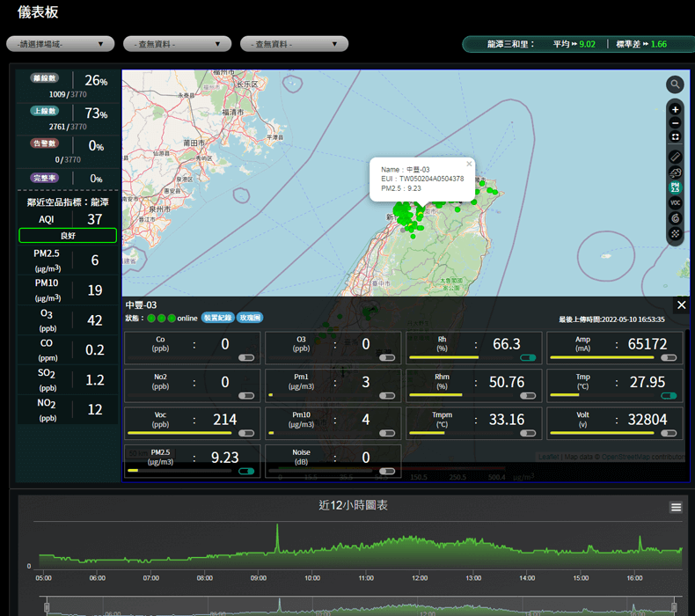Viewport: 695px width, 616px height.
Task: Click the 上線數 online count badge
Action: point(45,111)
